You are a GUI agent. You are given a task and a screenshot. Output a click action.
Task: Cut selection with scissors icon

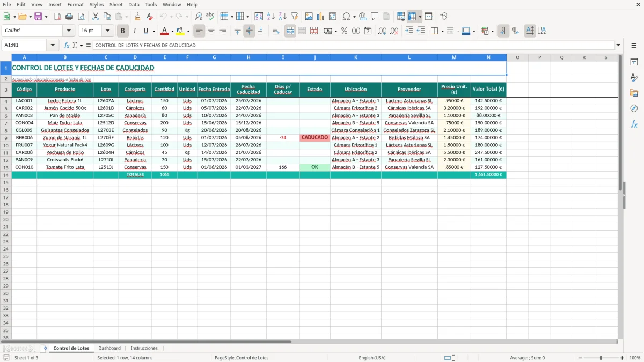pyautogui.click(x=96, y=17)
